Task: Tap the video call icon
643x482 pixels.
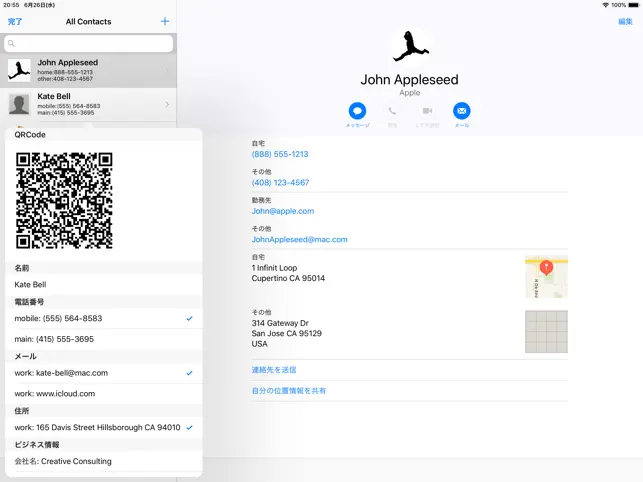Action: point(427,111)
